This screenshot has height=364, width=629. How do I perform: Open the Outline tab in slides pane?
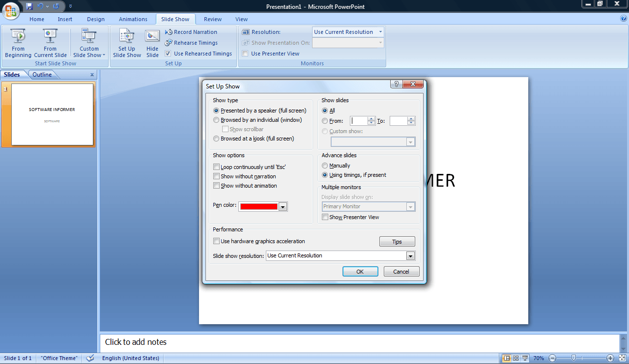coord(42,74)
